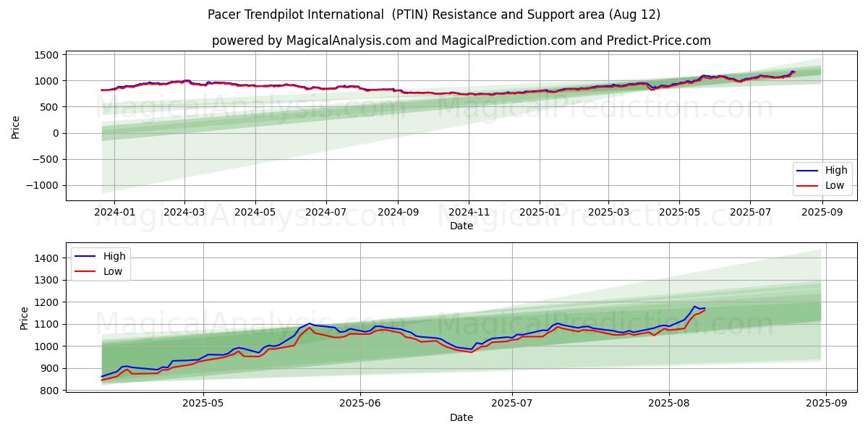Click the 2024-05 tick label on top chart
Viewport: 868px width, 434px height.
(255, 212)
